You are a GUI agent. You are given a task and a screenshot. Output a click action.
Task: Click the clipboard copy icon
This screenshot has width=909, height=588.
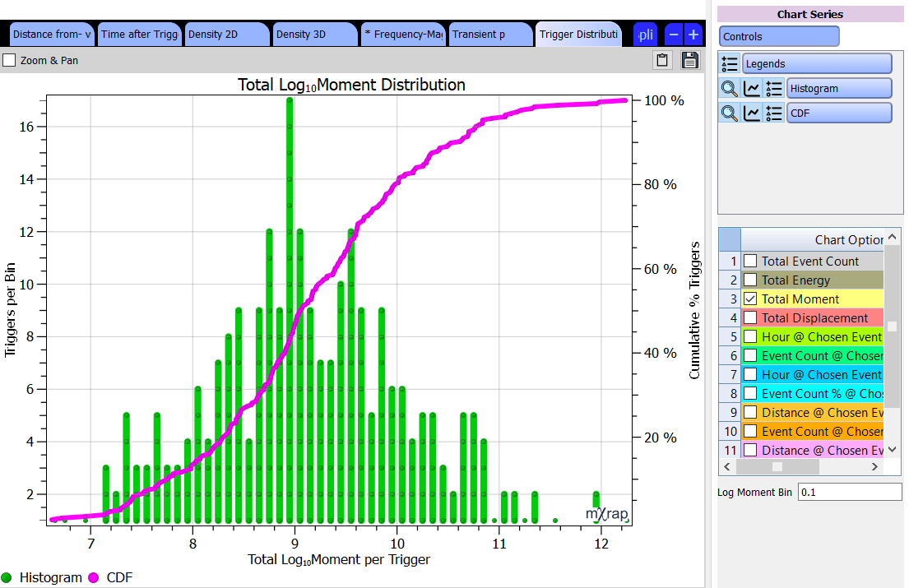661,60
